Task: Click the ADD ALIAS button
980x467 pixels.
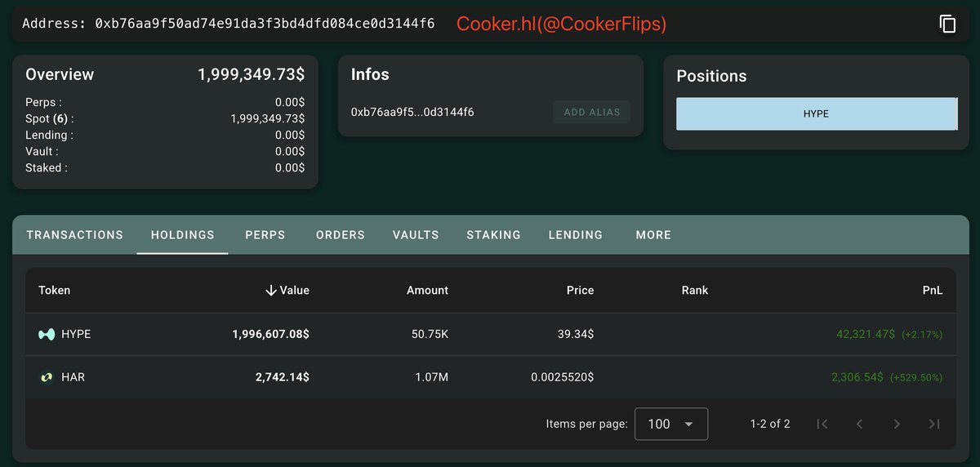Action: (592, 112)
